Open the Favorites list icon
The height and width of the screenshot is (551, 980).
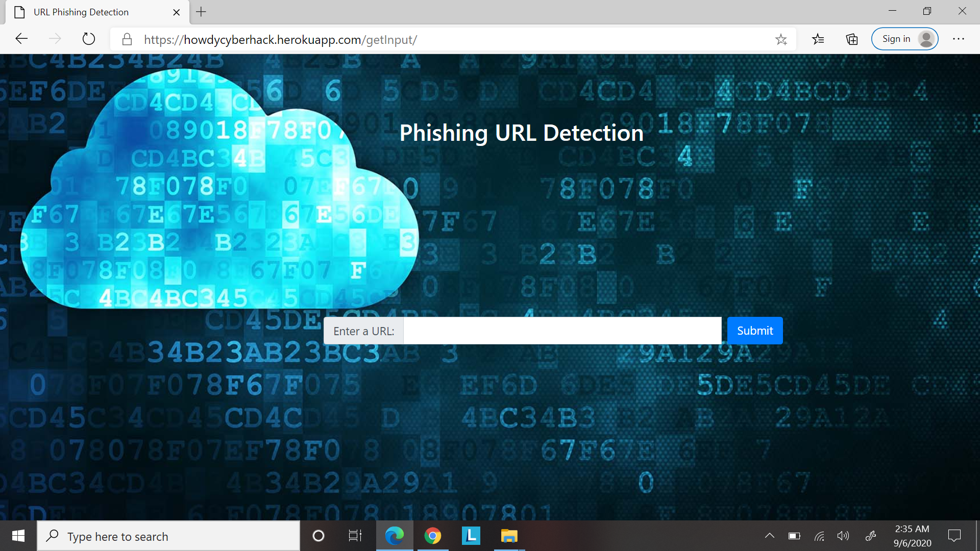point(818,39)
